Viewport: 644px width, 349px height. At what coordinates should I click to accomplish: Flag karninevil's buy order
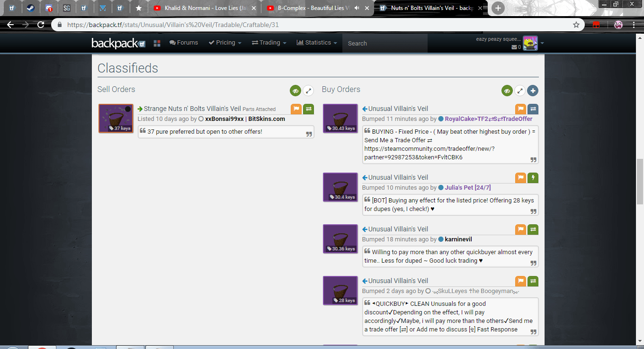point(520,230)
